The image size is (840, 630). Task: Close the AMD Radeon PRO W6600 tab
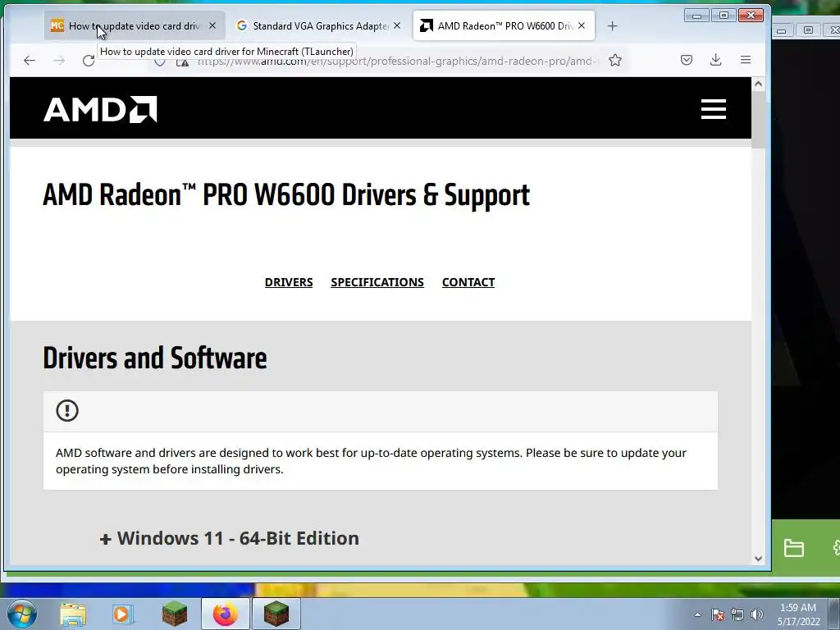tap(582, 25)
